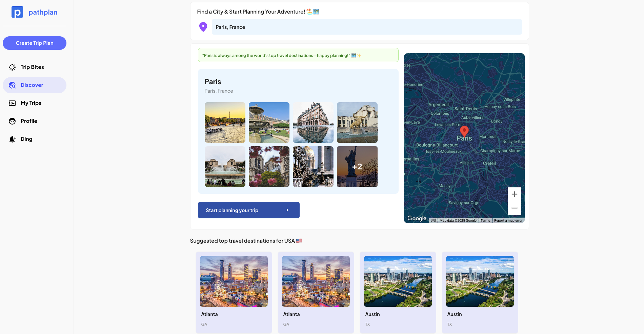Open map keyboard shortcuts icon
Screen dimensions: 644x334
433,221
